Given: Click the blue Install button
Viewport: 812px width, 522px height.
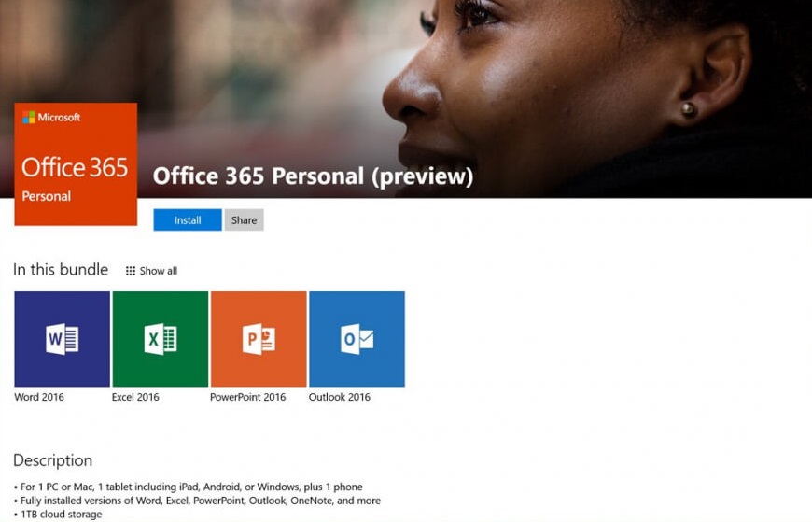Looking at the screenshot, I should tap(188, 219).
